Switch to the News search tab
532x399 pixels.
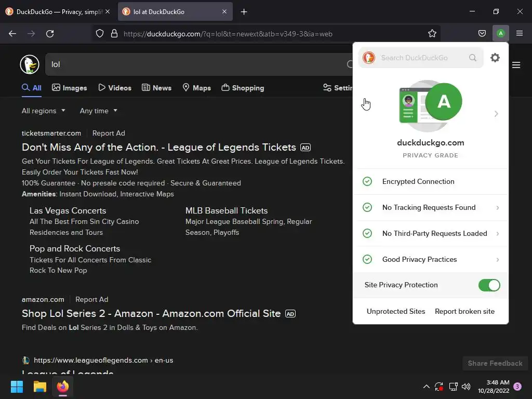click(x=156, y=88)
